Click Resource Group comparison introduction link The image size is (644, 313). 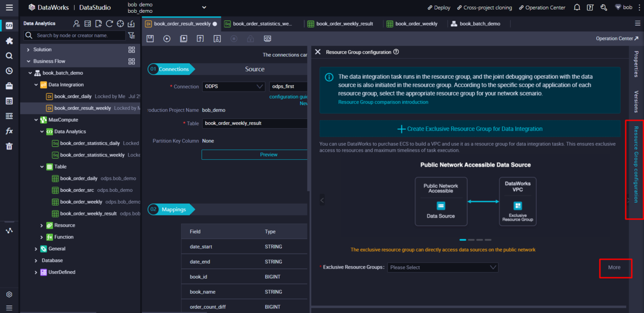(x=383, y=102)
